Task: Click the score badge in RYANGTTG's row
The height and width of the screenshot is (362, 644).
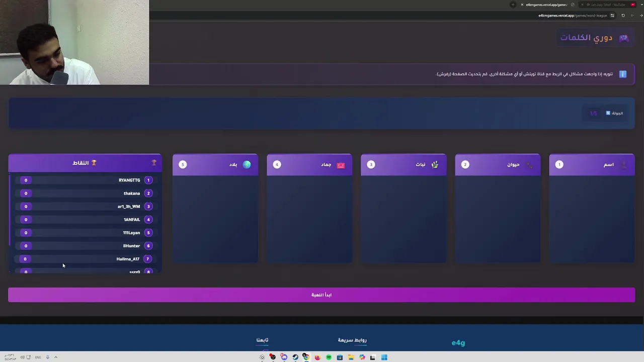Action: (26, 180)
